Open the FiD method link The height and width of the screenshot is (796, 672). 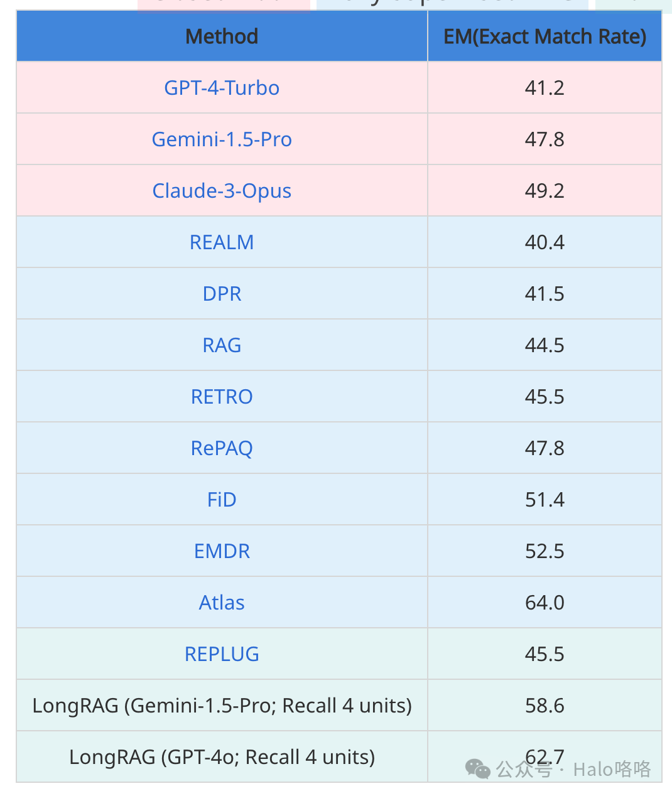222,500
